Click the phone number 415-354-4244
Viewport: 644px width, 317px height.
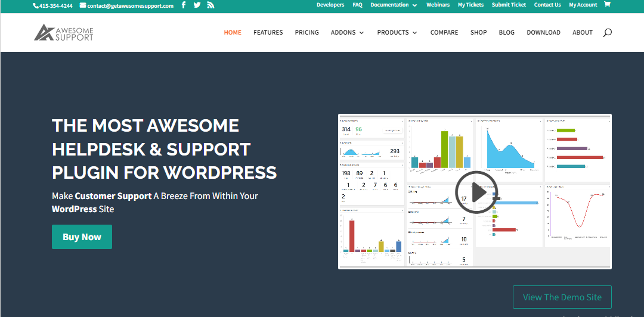(x=53, y=5)
